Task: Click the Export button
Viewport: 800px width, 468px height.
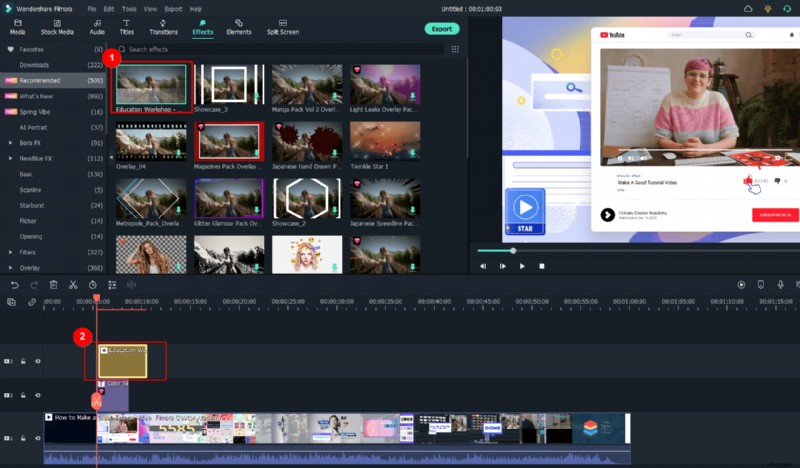Action: click(x=441, y=28)
